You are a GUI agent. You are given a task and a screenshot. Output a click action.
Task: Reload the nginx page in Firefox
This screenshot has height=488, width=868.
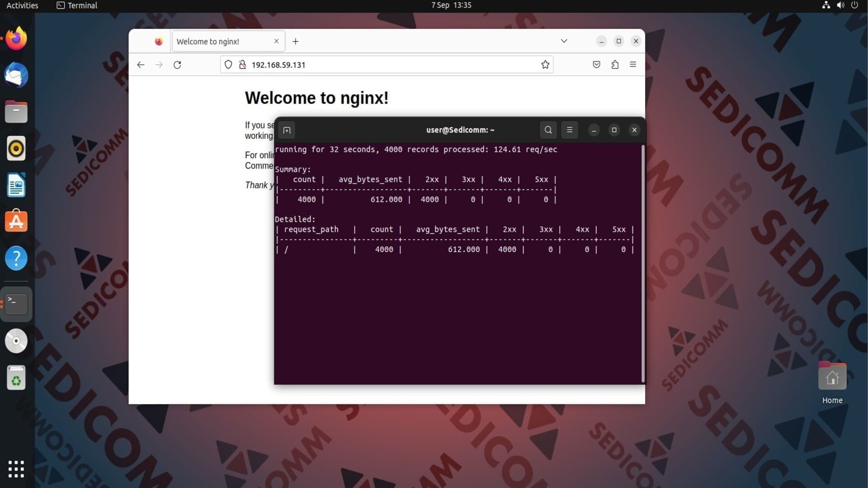pyautogui.click(x=177, y=65)
